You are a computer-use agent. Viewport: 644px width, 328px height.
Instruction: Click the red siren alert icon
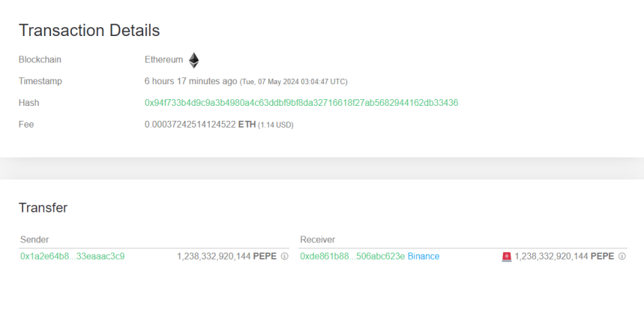click(x=507, y=257)
